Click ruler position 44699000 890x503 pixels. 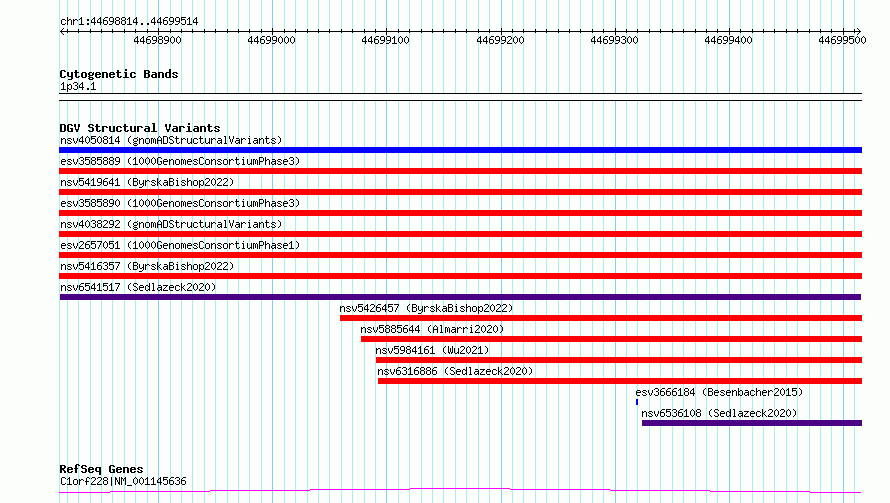click(271, 40)
